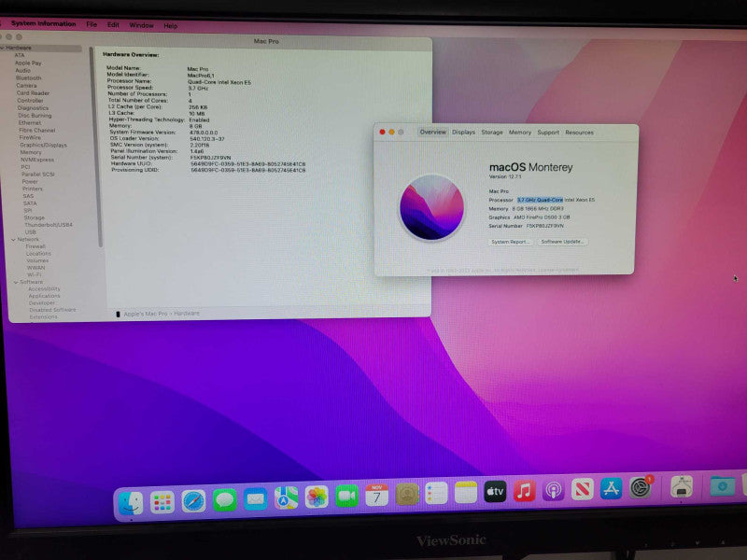Viewport: 747px width, 560px height.
Task: Open Notes app in the Dock
Action: 465,493
